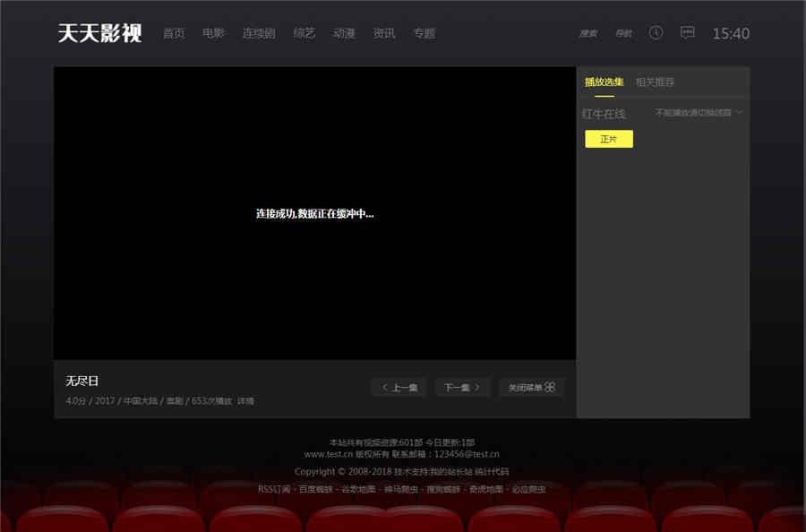
Task: Skip to next episode with 下一集
Action: click(x=463, y=387)
